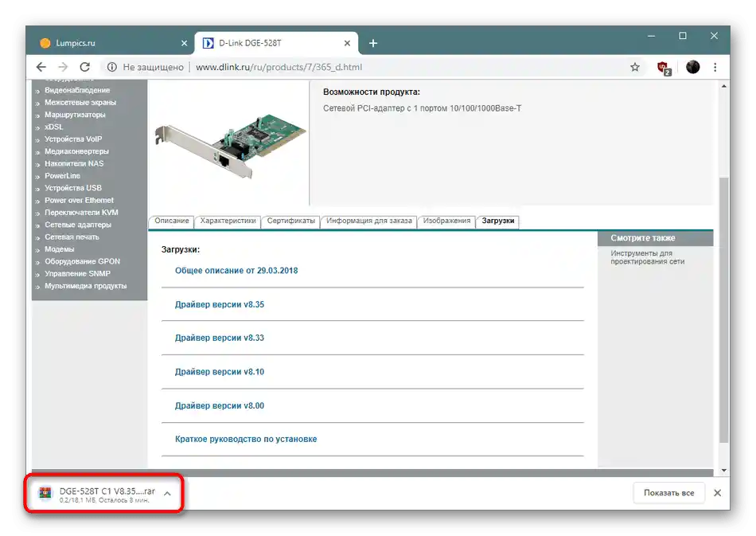
Task: Open Медиаконвертеры sidebar category
Action: (76, 151)
